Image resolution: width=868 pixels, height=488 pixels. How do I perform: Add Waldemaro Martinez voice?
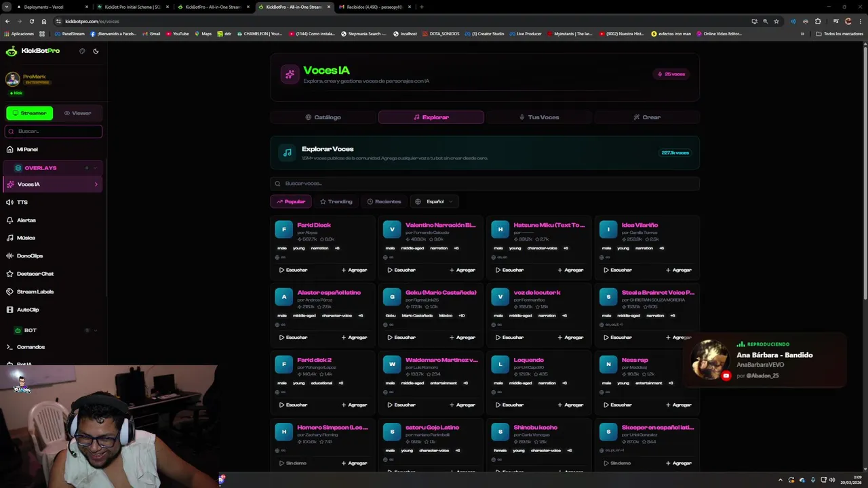click(x=462, y=405)
